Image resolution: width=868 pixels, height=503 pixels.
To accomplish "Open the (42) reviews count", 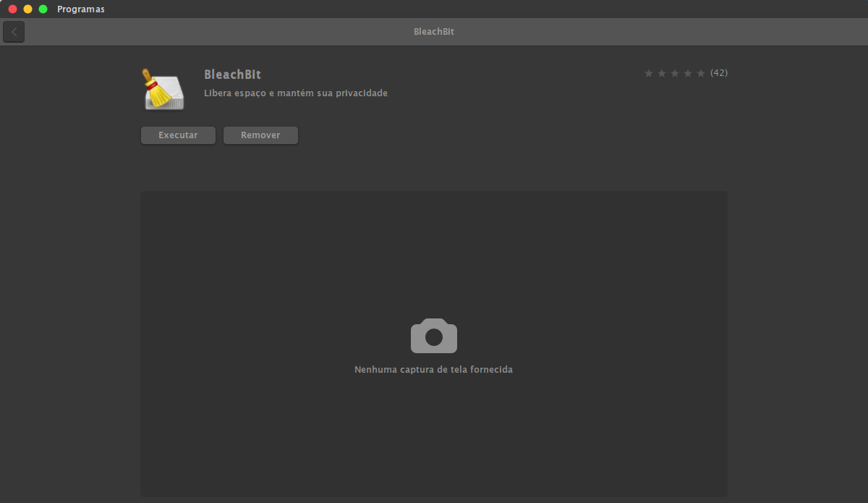I will point(719,73).
